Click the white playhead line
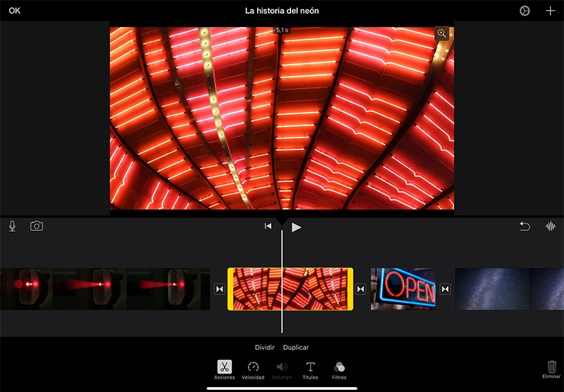The height and width of the screenshot is (392, 564). coord(281,281)
